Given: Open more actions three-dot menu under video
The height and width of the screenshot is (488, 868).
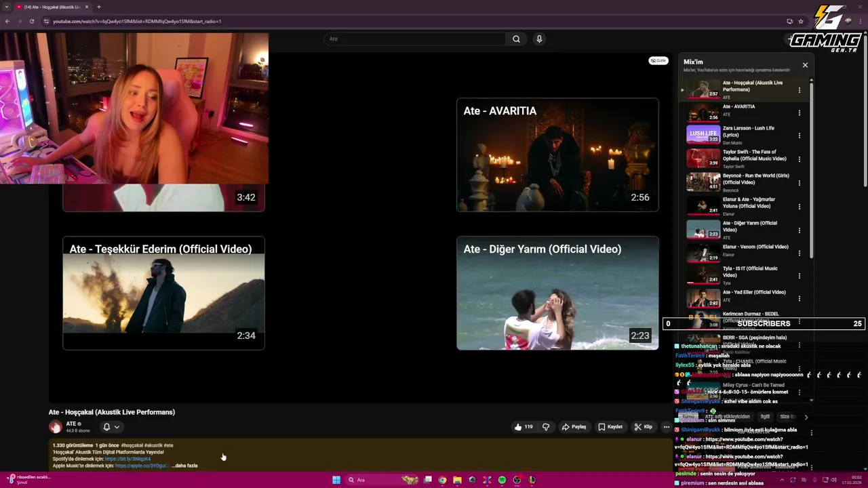Looking at the screenshot, I should 667,427.
